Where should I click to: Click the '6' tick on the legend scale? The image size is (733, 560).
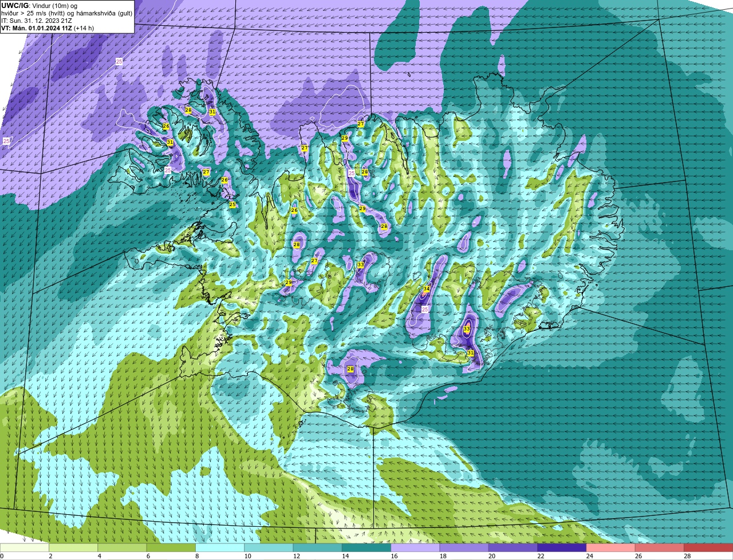(x=148, y=556)
